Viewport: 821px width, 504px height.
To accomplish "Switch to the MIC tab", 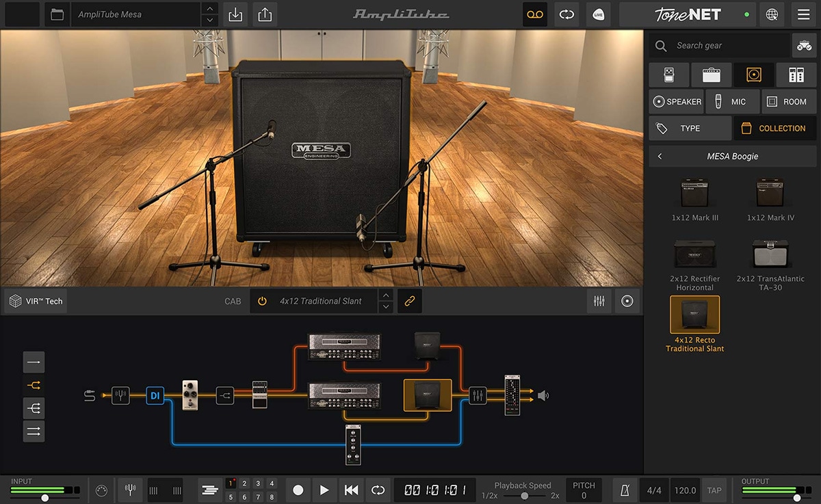I will pos(733,101).
